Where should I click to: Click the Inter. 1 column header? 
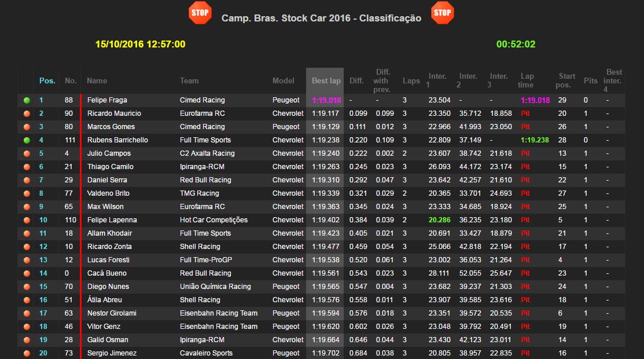click(436, 80)
